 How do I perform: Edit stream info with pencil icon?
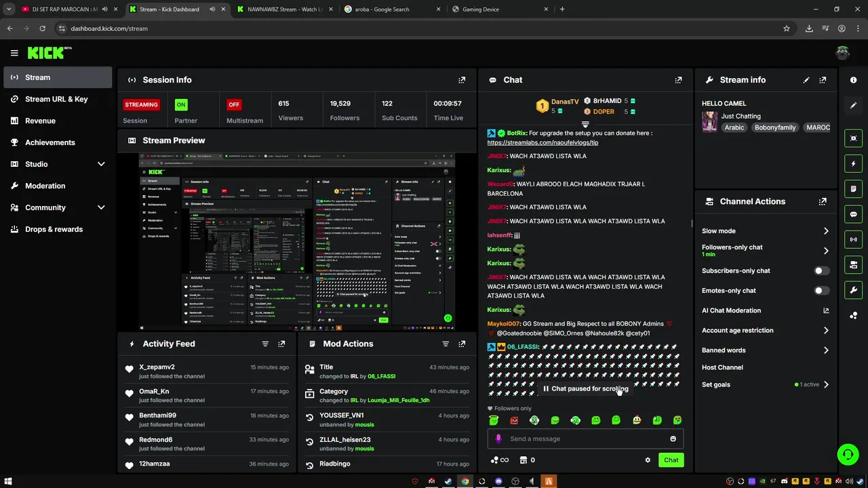pos(806,80)
